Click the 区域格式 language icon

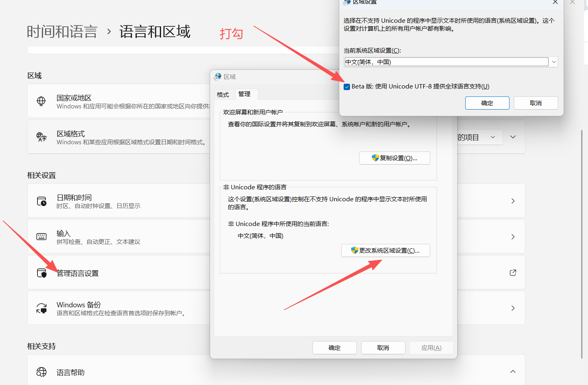pyautogui.click(x=41, y=137)
